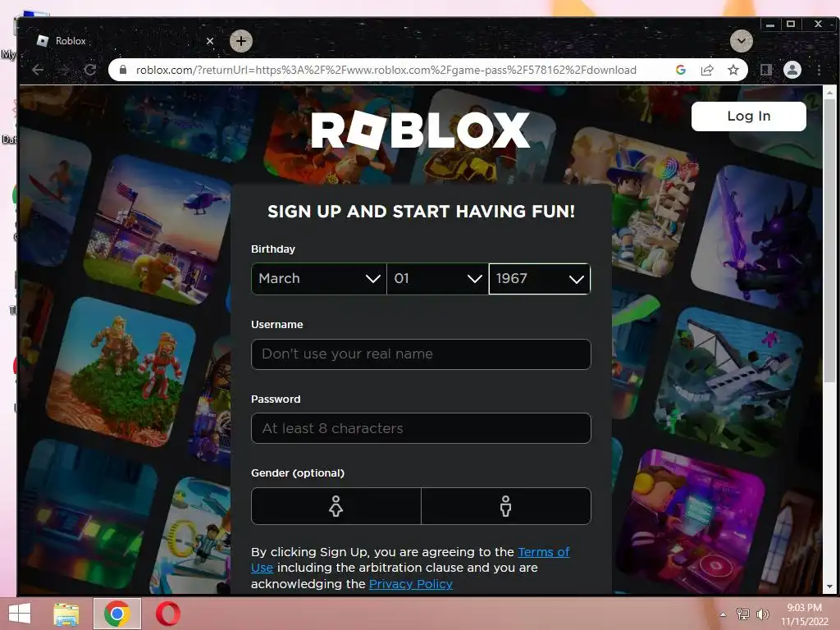Click the crashed airplane game thumbnail
840x630 pixels.
click(x=728, y=381)
